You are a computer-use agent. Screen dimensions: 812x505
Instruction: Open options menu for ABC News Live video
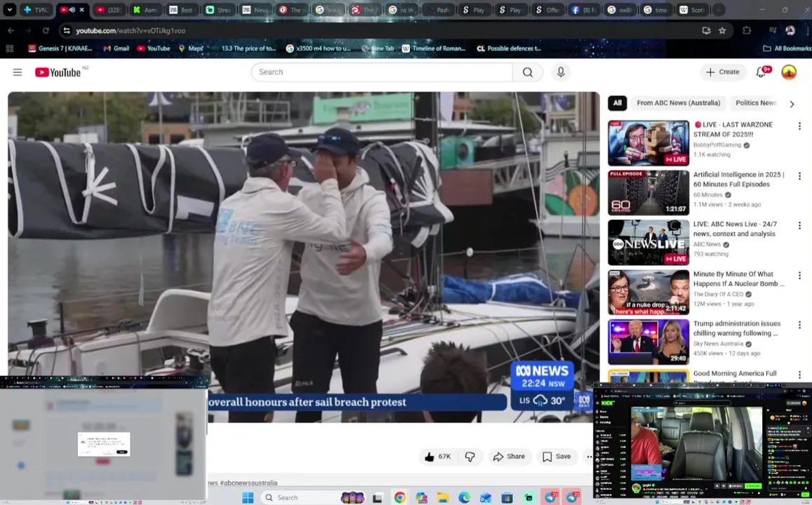pos(799,226)
